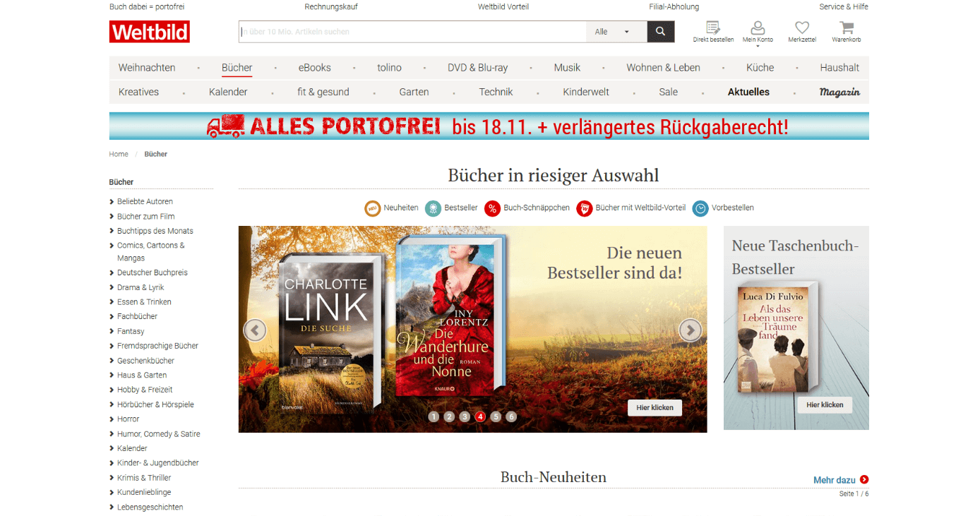Click the Weltbild logo
The height and width of the screenshot is (516, 980).
[x=150, y=32]
